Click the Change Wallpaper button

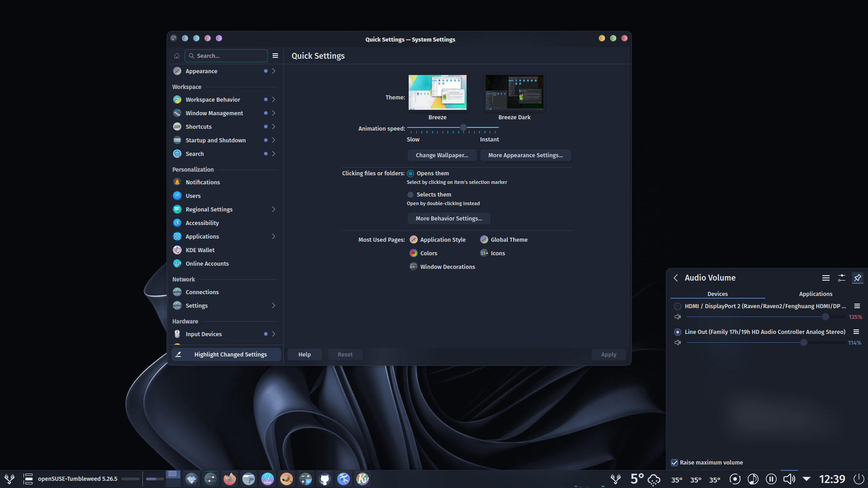tap(442, 155)
